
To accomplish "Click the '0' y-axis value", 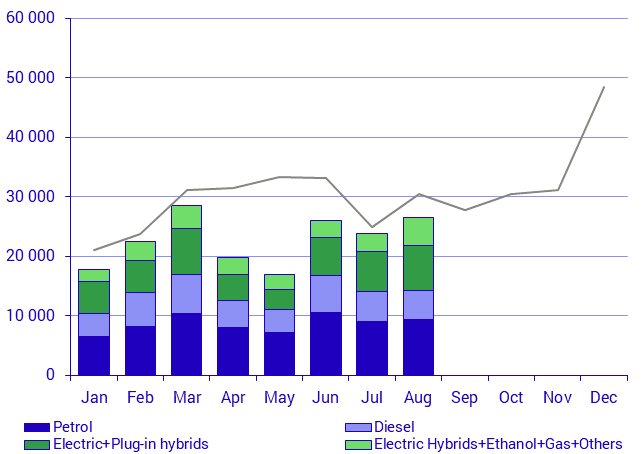I will tap(50, 375).
